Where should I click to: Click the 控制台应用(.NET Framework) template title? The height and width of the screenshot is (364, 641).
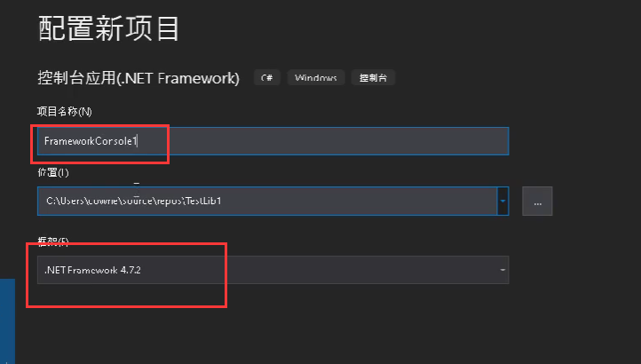coord(138,78)
